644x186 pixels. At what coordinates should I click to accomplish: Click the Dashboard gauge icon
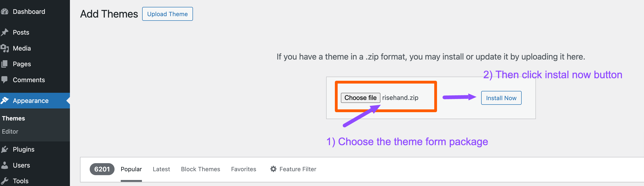coord(5,12)
